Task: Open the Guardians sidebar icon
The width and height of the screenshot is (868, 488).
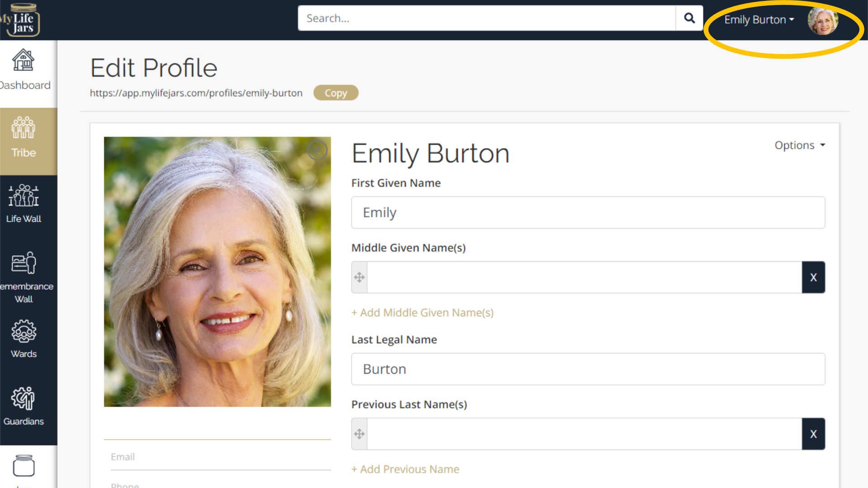Action: [23, 399]
